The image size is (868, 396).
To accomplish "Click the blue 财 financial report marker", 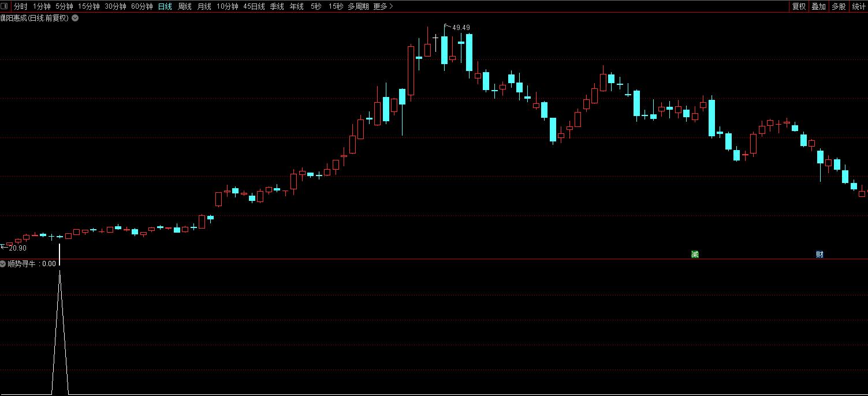I will pyautogui.click(x=819, y=255).
